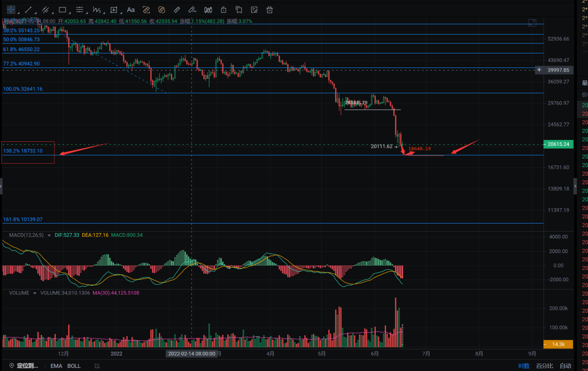Click the VOLUME indicator title
This screenshot has height=371, width=588.
pos(19,293)
